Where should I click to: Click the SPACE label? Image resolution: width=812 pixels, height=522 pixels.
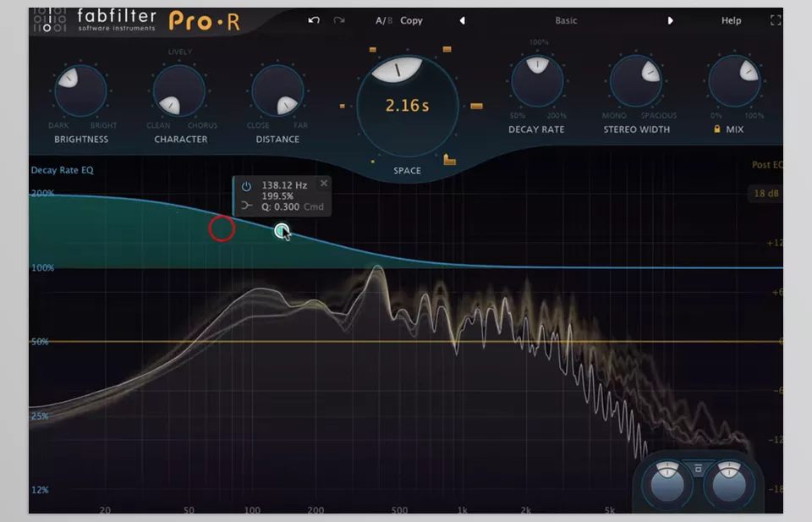[407, 170]
